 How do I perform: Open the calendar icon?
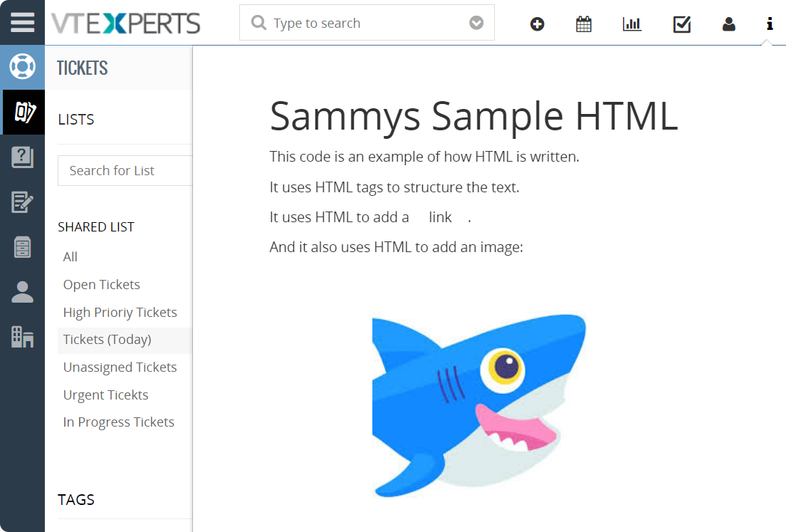pos(584,24)
